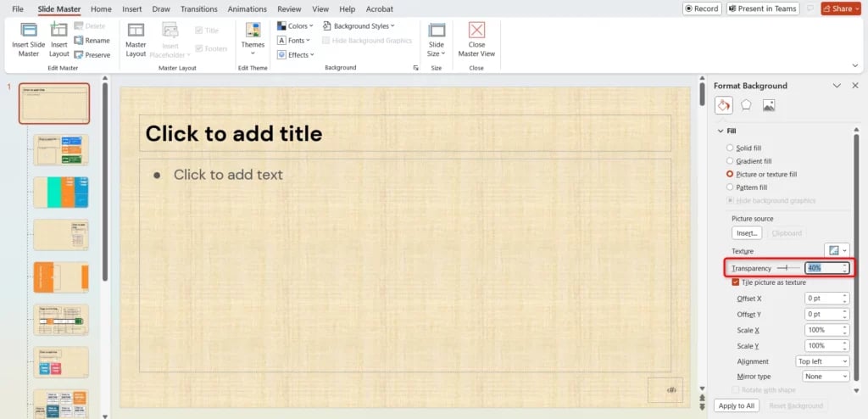
Task: Select the Solid fill option
Action: (730, 148)
